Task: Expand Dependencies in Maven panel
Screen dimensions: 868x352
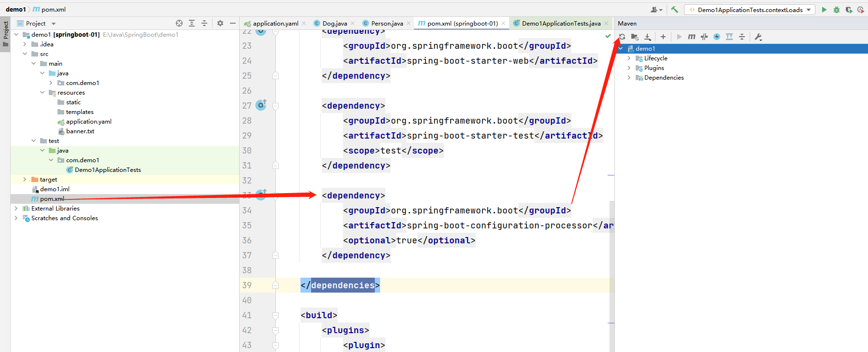Action: pos(629,78)
